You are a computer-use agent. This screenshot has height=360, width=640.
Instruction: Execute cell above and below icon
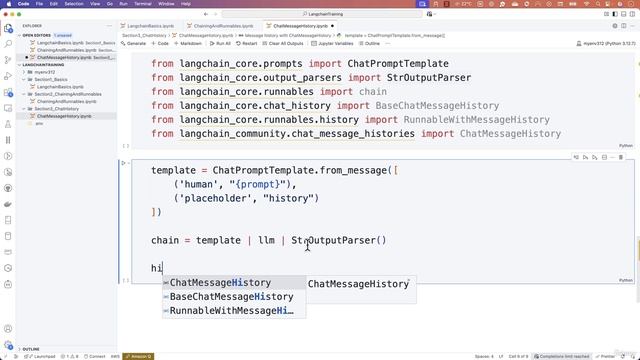coord(585,157)
